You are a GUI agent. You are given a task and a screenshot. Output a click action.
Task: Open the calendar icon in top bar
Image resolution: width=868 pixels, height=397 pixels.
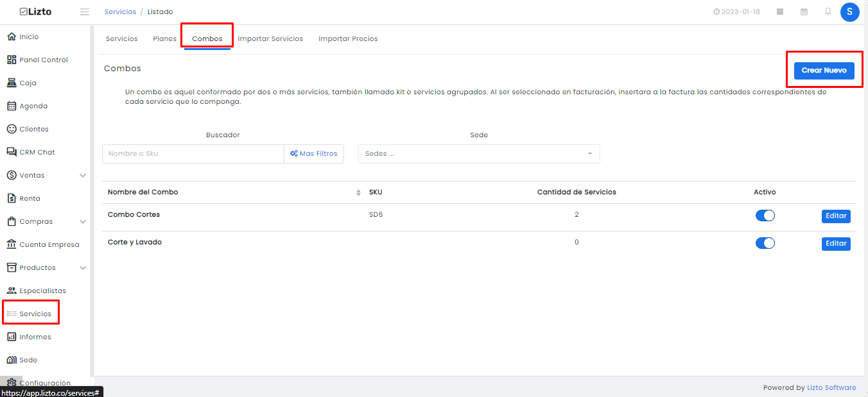click(x=804, y=12)
